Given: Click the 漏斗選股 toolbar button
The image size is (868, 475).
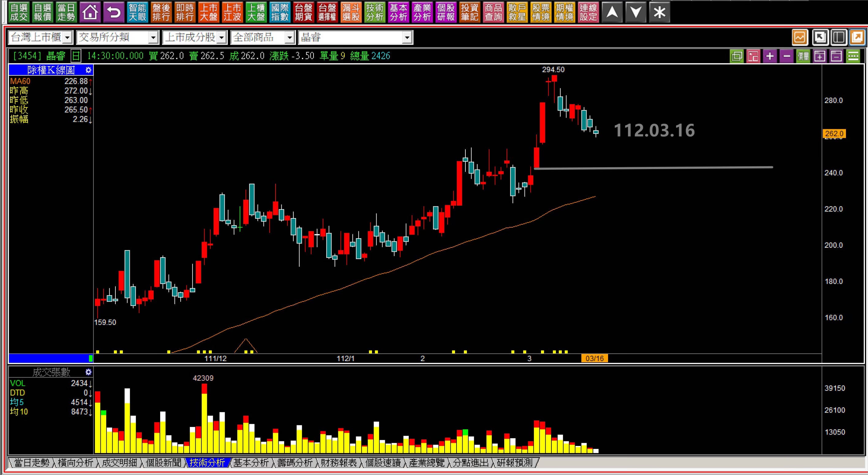Looking at the screenshot, I should point(351,13).
